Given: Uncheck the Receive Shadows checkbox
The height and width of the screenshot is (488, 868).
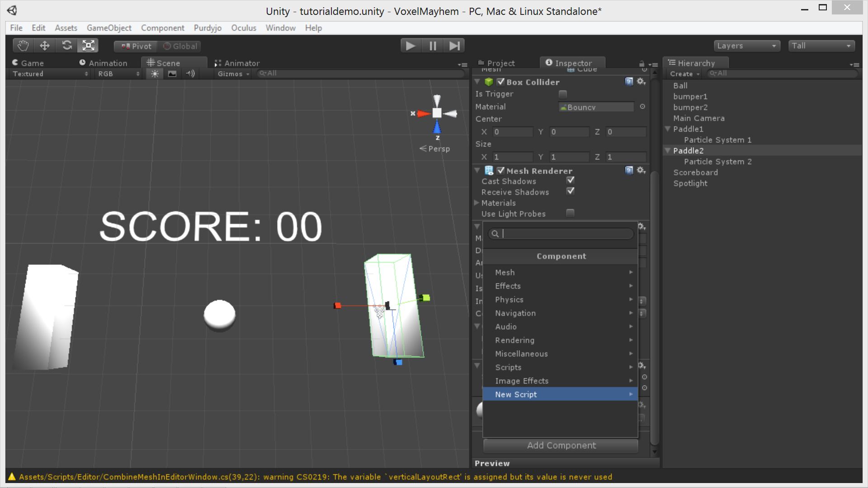Looking at the screenshot, I should (570, 191).
